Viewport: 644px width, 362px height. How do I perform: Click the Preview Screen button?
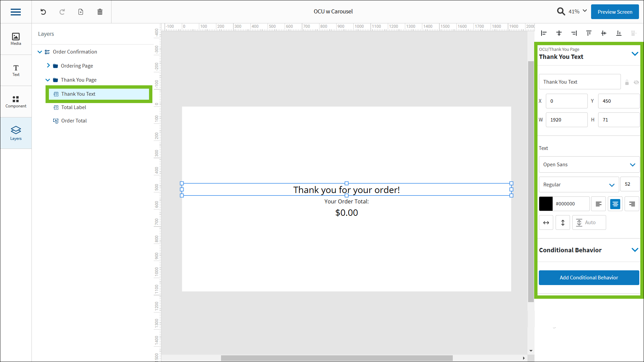click(615, 12)
